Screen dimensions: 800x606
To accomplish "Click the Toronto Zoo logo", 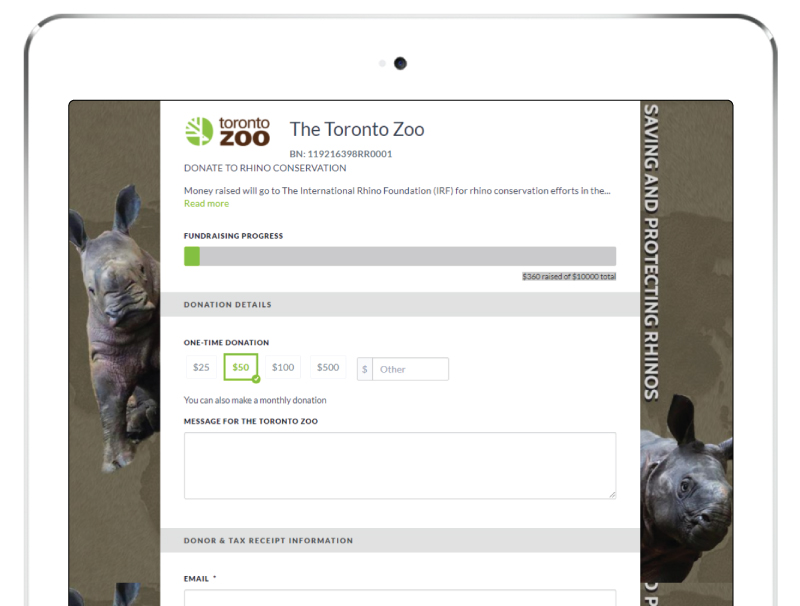I will [228, 131].
